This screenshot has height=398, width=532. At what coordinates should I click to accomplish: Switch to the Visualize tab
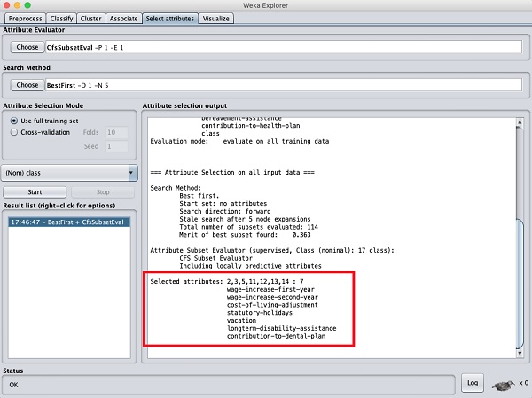tap(217, 18)
